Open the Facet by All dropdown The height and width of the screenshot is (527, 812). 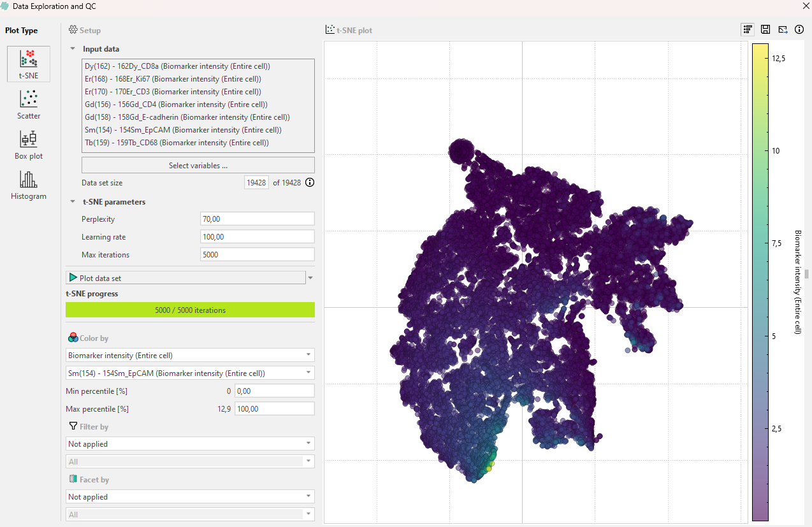(x=190, y=514)
